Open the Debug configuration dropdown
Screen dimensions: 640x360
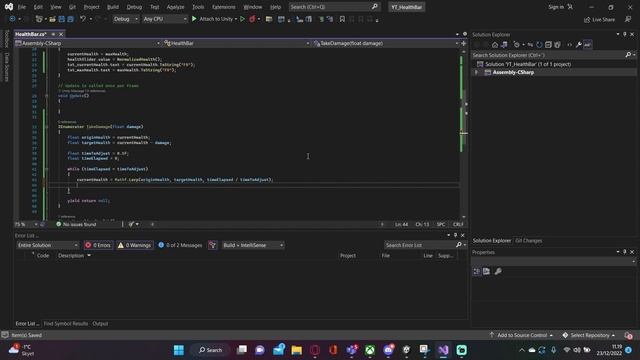click(125, 19)
